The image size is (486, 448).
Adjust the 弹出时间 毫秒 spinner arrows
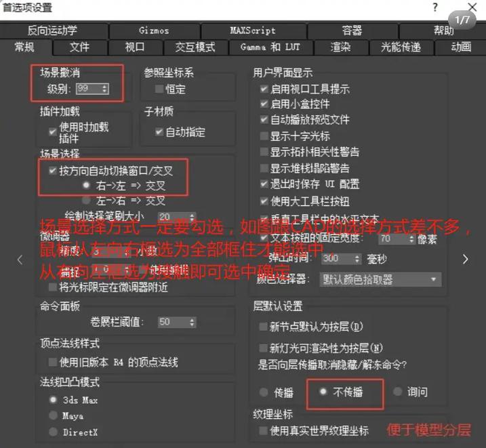pyautogui.click(x=357, y=259)
